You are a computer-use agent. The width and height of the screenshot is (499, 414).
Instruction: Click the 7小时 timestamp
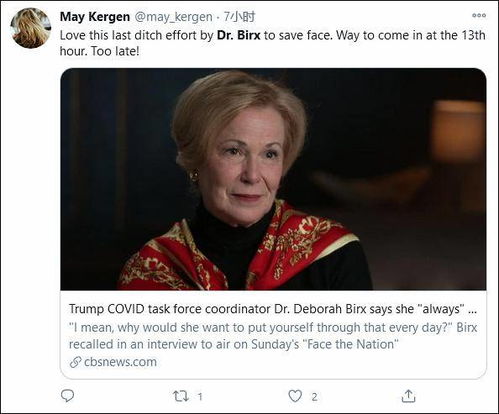point(239,16)
